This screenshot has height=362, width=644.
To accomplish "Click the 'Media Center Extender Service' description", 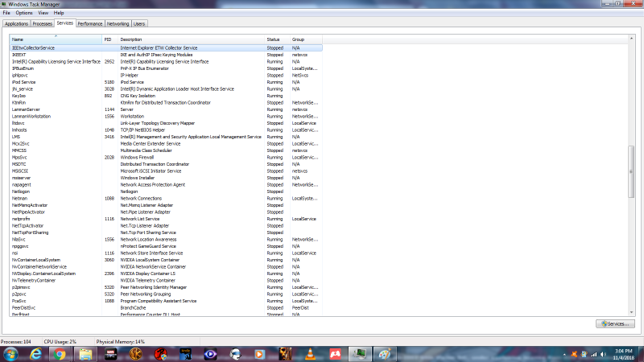I will 151,144.
